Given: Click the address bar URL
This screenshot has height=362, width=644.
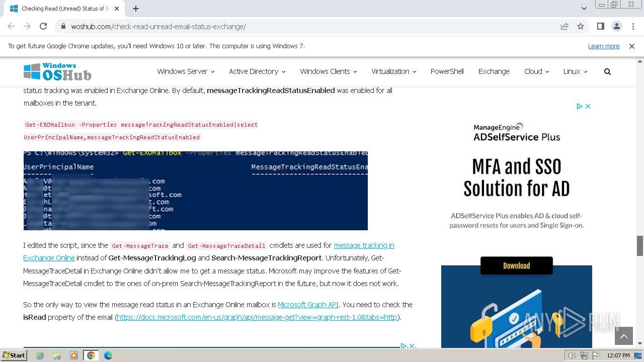Looking at the screenshot, I should (158, 27).
